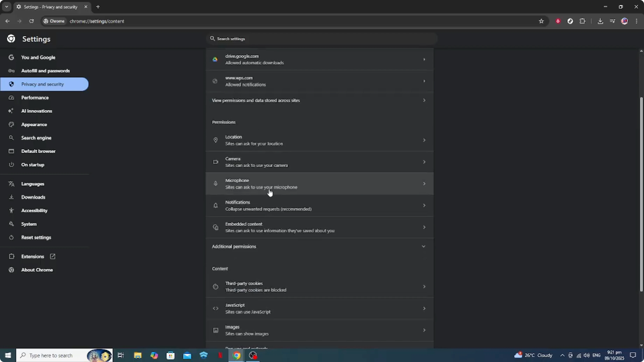Open drive.google.com site permissions arrow
Viewport: 644px width, 362px height.
[x=424, y=59]
